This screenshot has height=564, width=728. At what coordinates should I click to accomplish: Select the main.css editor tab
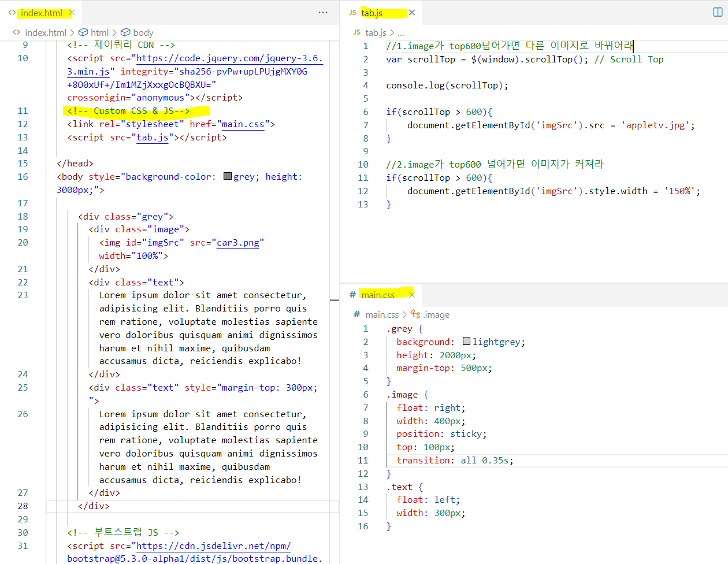click(x=378, y=295)
